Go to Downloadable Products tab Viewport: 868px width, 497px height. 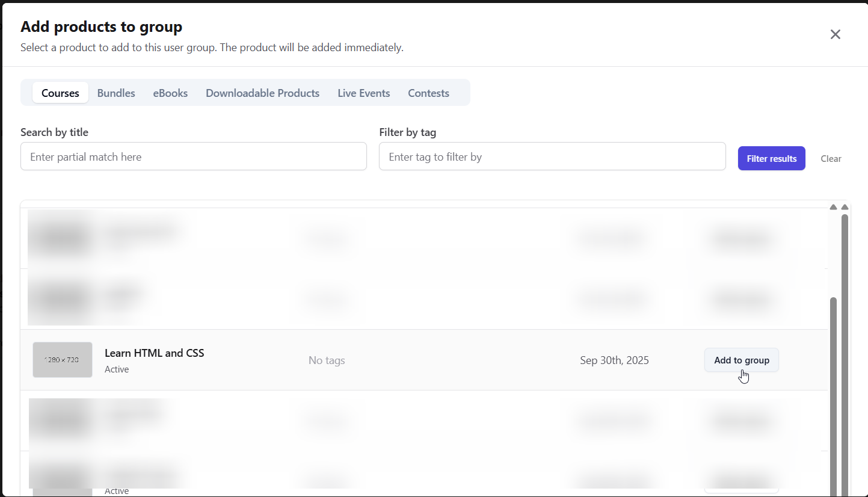pos(262,93)
